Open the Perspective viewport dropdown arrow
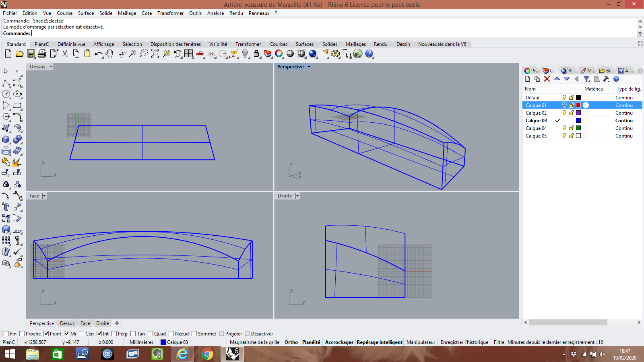This screenshot has width=644, height=362. (x=309, y=67)
